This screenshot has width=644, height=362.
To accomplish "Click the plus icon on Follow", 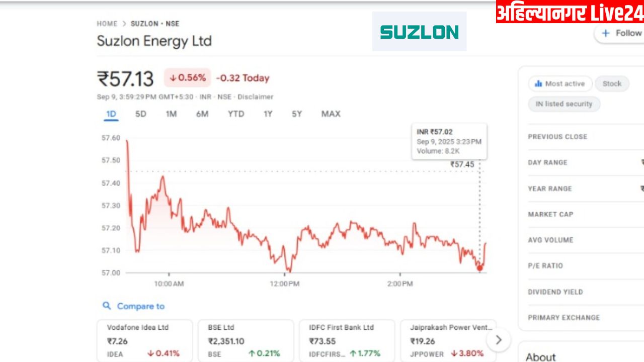I will 606,33.
